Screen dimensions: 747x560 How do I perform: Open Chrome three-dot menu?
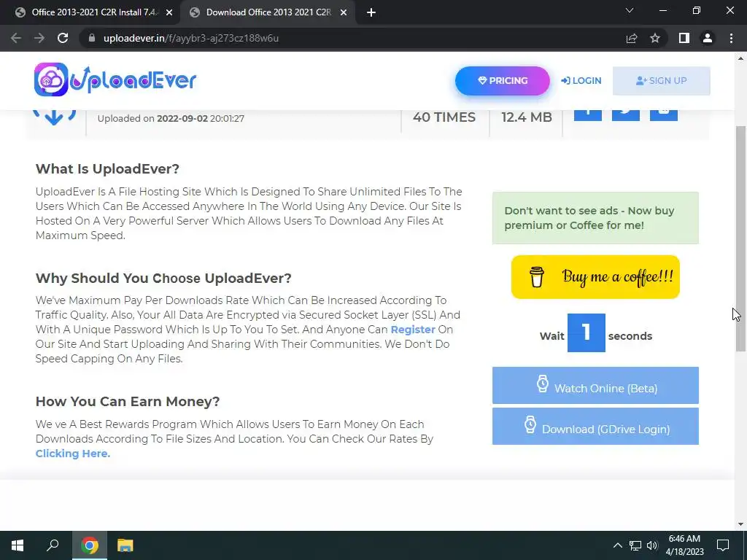click(731, 38)
